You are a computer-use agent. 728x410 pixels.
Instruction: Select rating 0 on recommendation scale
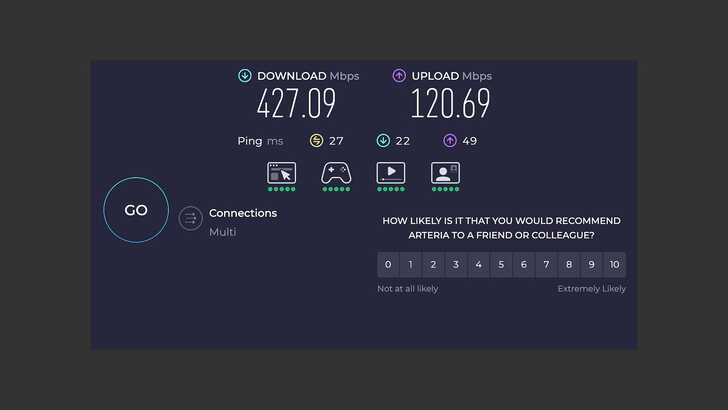pos(388,265)
